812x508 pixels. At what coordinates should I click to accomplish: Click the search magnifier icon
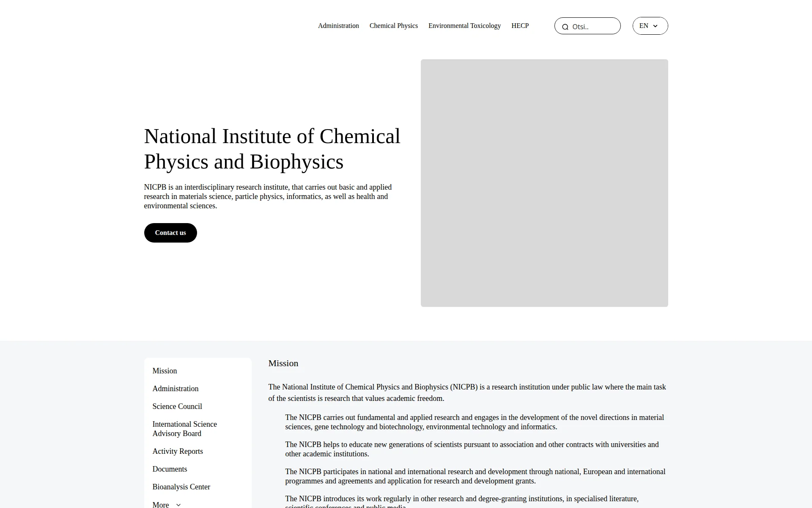pyautogui.click(x=565, y=27)
